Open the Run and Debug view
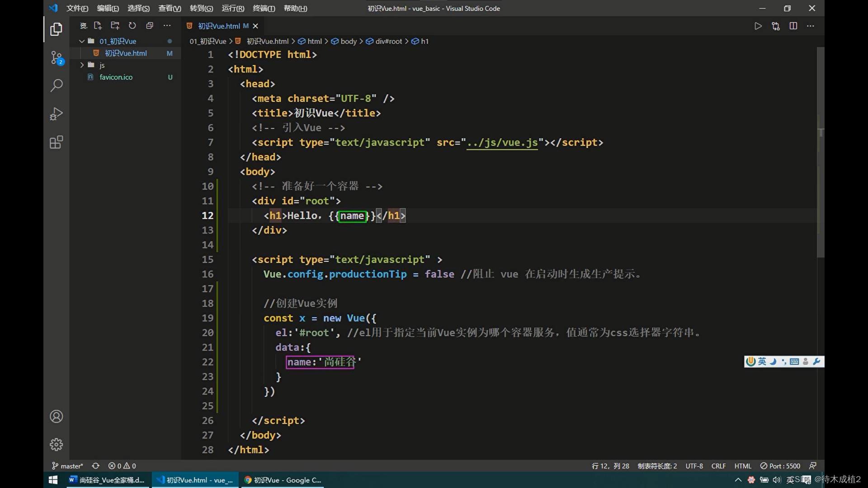868x488 pixels. pos(56,114)
